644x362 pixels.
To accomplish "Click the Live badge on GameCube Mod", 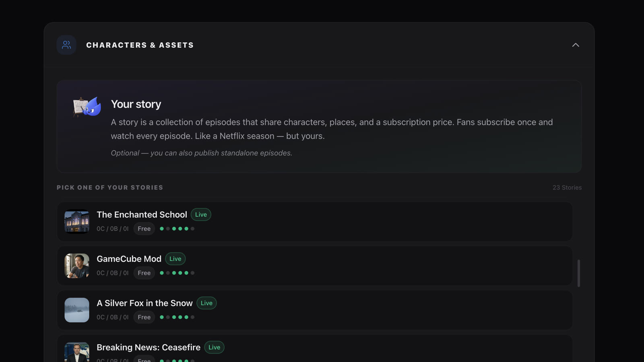I will point(175,259).
